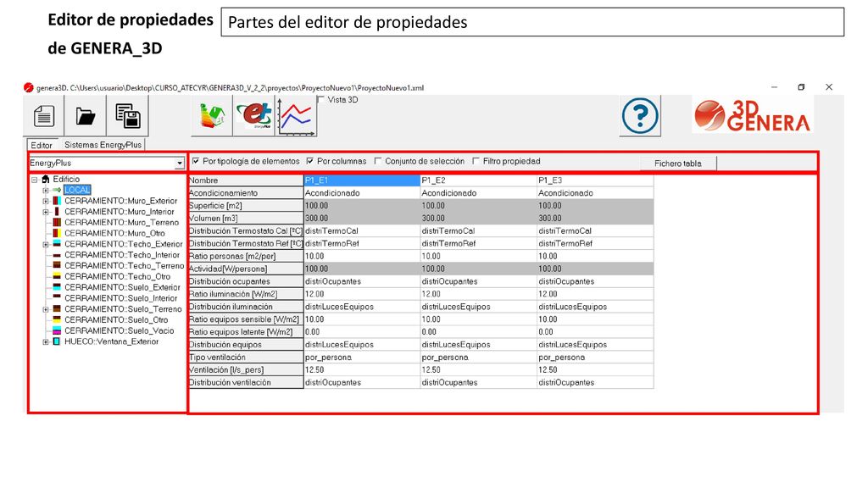Click the Volumen [m3] row header
The height and width of the screenshot is (488, 868).
(246, 218)
